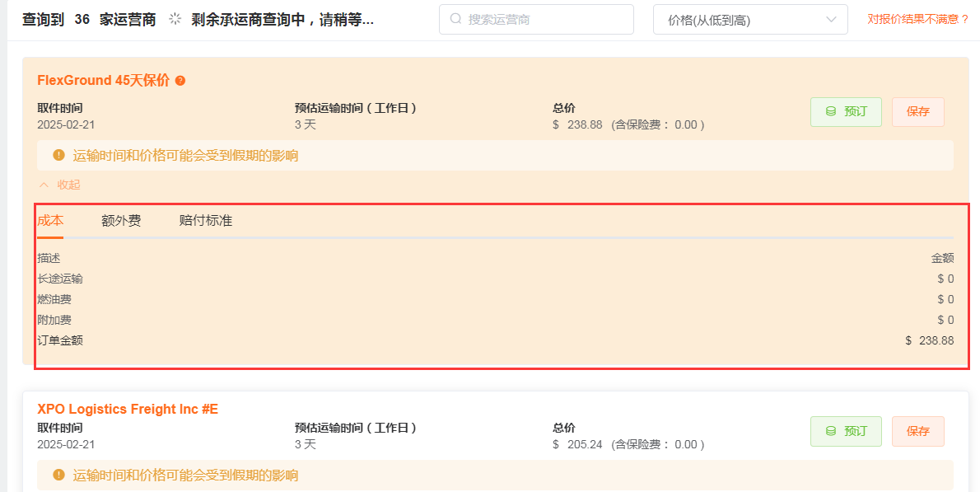Click the magnifier icon in carrier search

click(455, 20)
